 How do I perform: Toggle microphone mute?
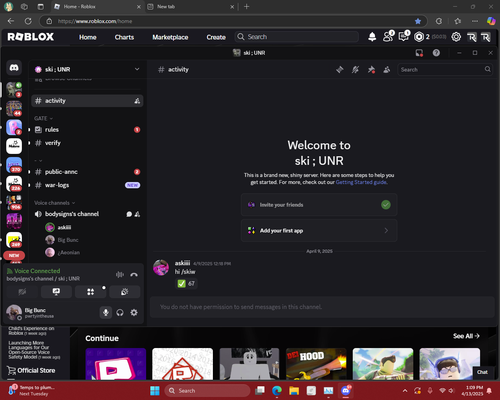pos(106,312)
